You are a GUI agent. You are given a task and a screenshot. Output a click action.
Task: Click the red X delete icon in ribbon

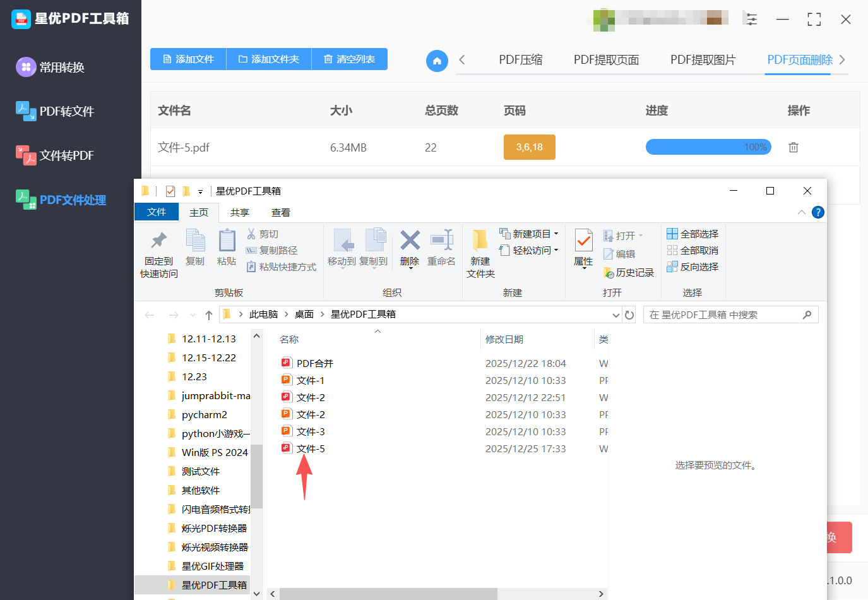coord(410,241)
